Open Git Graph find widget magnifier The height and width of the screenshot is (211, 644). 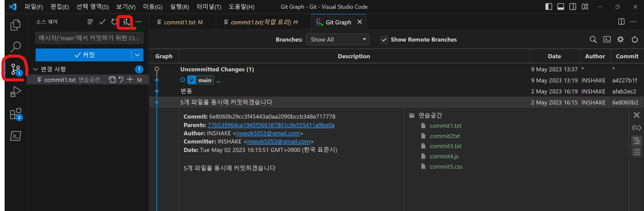click(x=593, y=40)
